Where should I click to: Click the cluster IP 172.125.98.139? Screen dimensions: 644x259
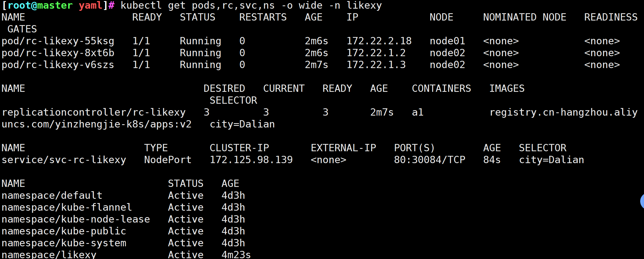pyautogui.click(x=251, y=160)
